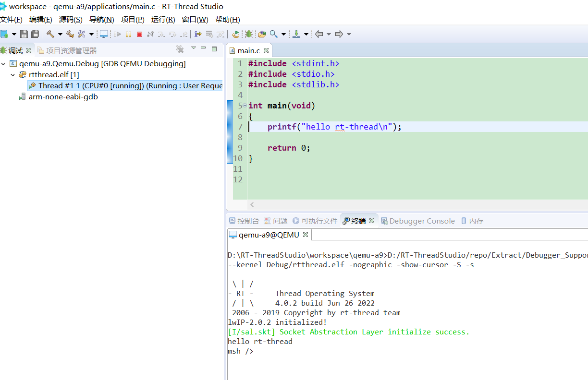Click the Build hammer icon

click(x=50, y=34)
